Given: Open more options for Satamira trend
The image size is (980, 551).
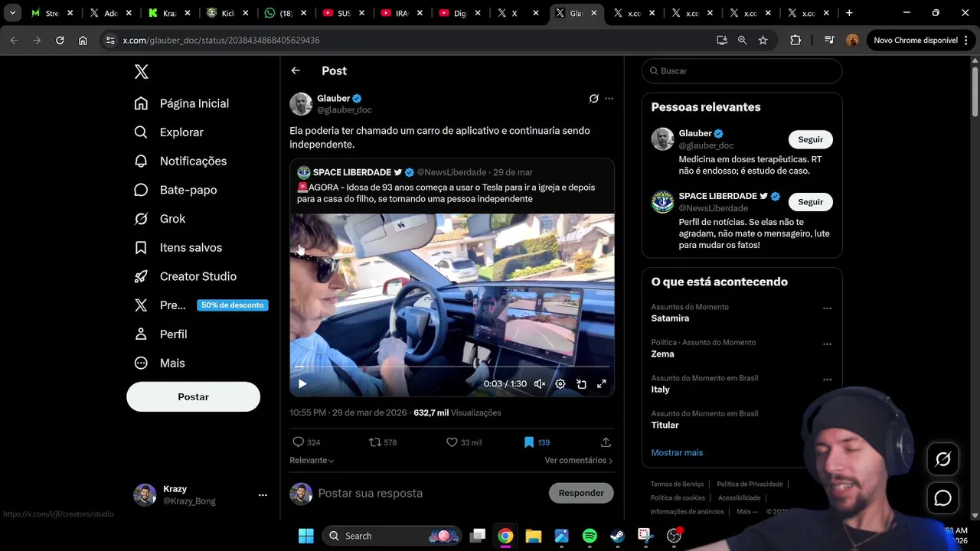Looking at the screenshot, I should tap(827, 308).
